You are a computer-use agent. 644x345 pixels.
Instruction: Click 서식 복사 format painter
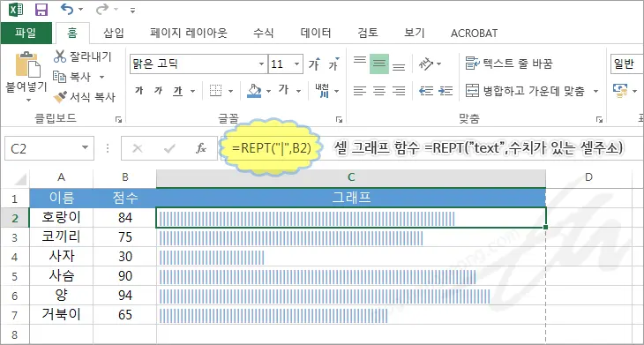coord(84,97)
